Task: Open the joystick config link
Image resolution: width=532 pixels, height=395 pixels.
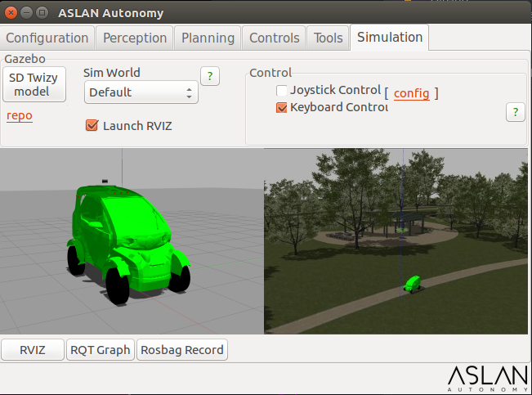Action: [x=412, y=93]
